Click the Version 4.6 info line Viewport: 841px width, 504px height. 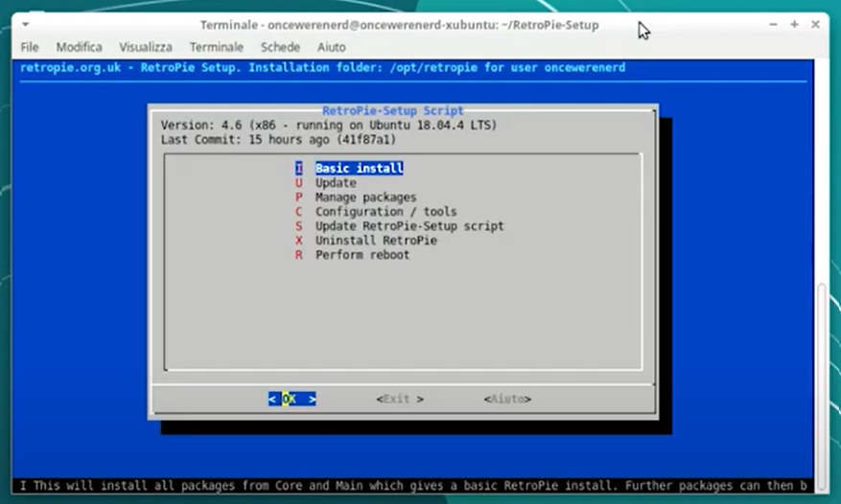(x=329, y=125)
